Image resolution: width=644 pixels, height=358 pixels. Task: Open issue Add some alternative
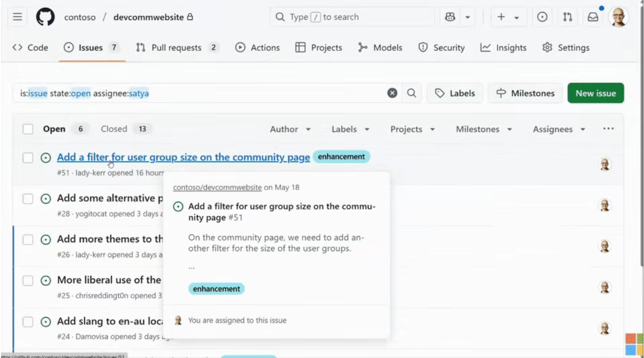coord(110,198)
